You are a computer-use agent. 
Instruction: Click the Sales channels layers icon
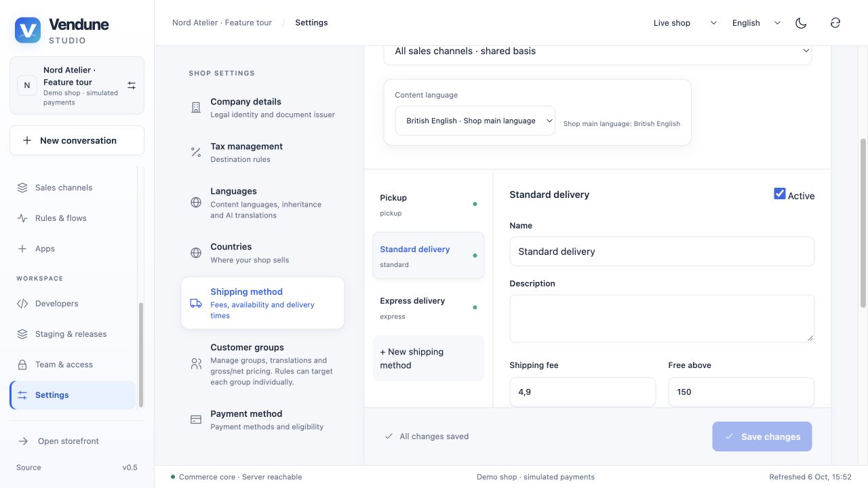(x=22, y=188)
